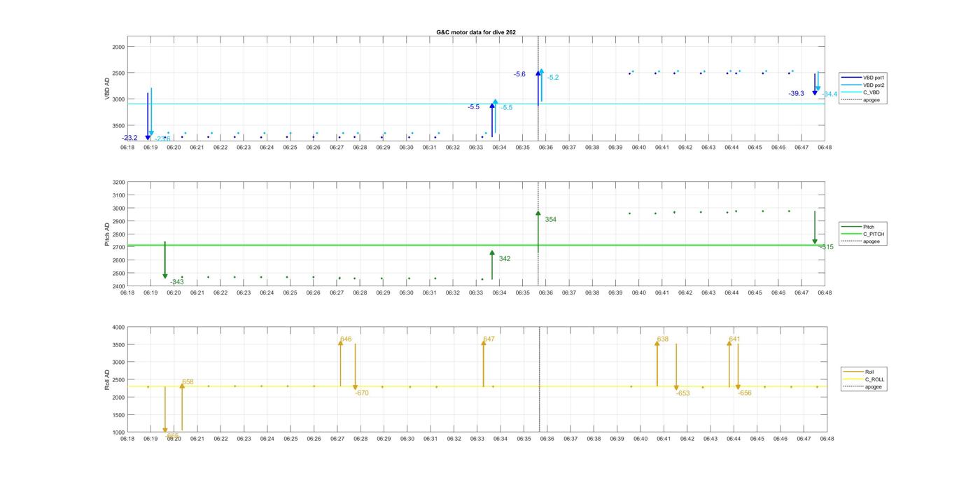Click the 'Pitch AD' y-axis label

[107, 234]
